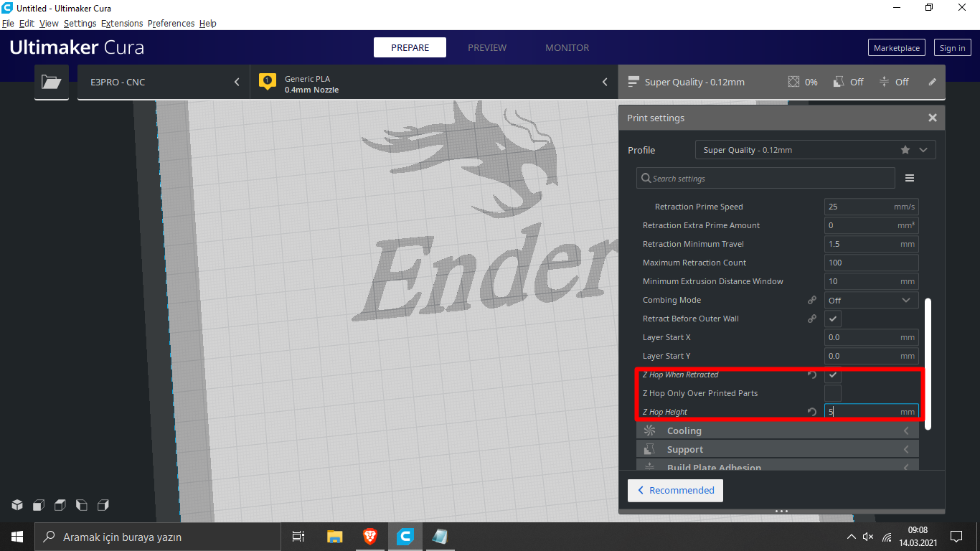Open the Edit menu
This screenshot has width=980, height=551.
pos(27,24)
